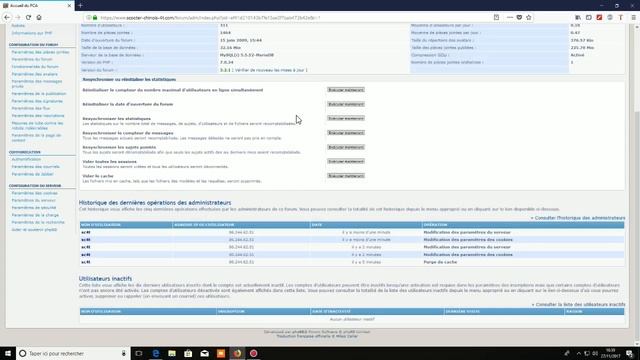The width and height of the screenshot is (640, 360).
Task: Run the Vider toutes les sessions action
Action: [346, 161]
